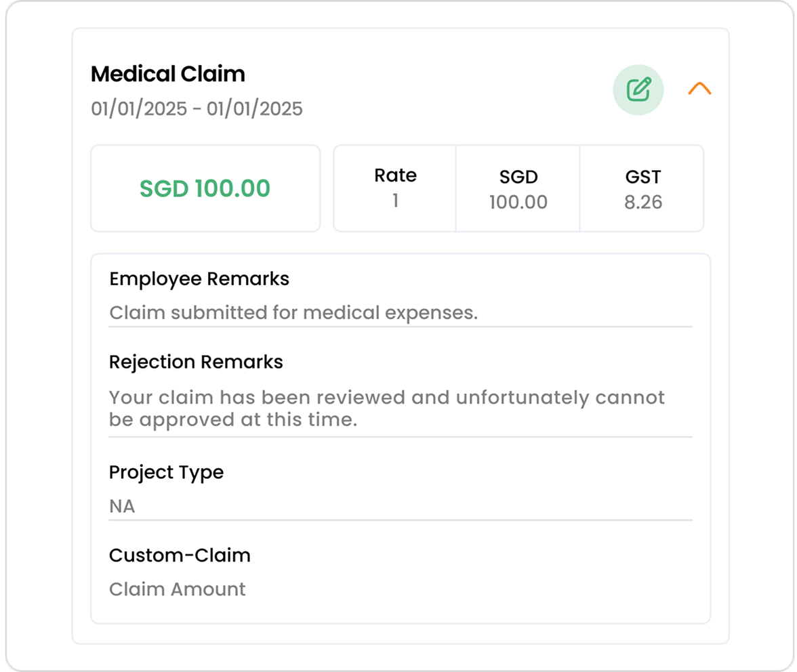Click the Employee Remarks text field
797x672 pixels.
coord(401,313)
